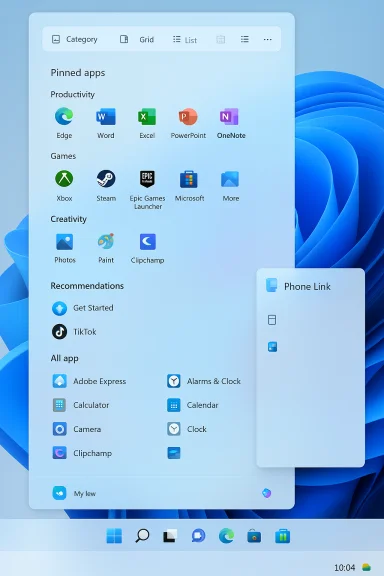Launch Paint from Creativity
This screenshot has width=384, height=576.
(106, 248)
